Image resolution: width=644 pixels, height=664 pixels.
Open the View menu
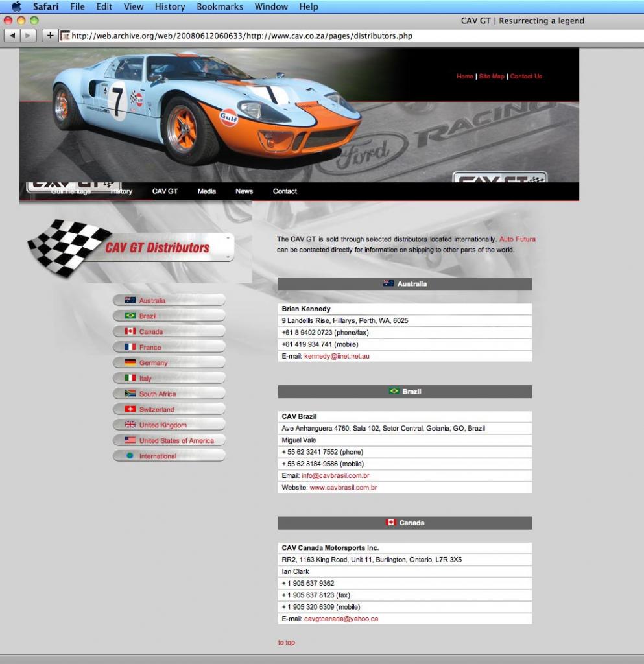click(134, 6)
